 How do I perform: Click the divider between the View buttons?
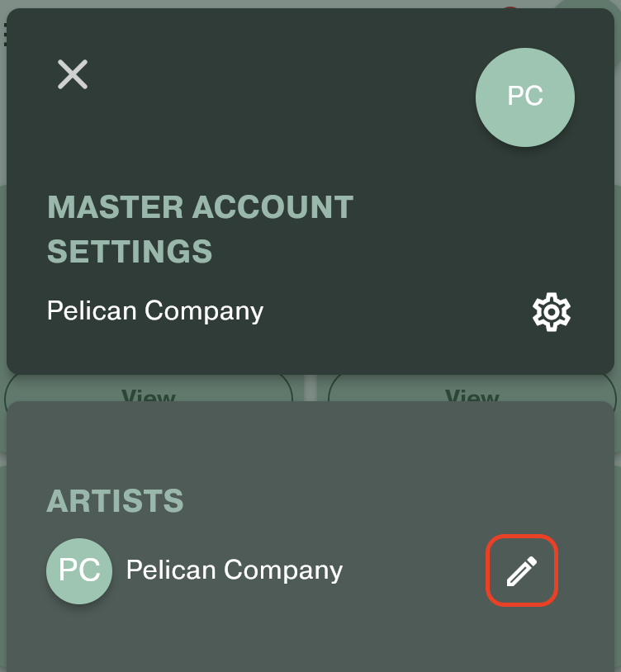click(310, 388)
